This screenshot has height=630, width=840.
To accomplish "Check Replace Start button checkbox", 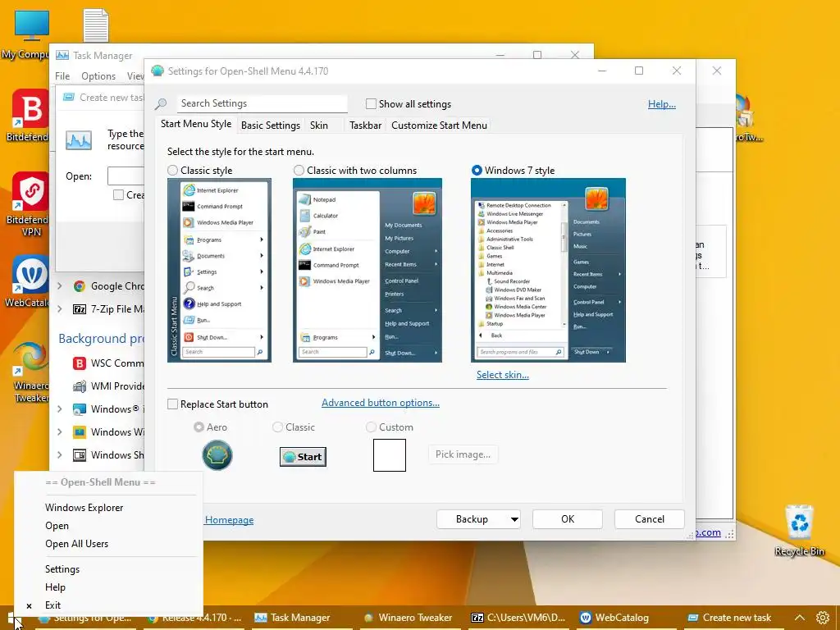I will tap(172, 404).
